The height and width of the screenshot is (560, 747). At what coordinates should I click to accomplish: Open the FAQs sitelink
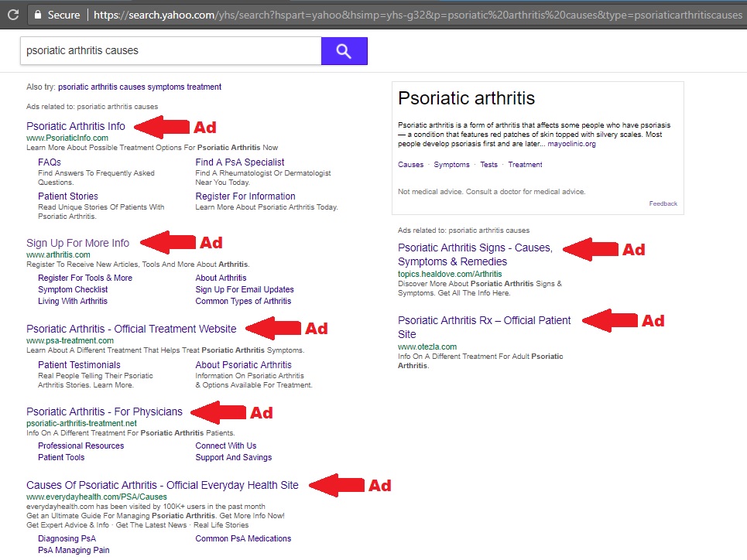[x=50, y=162]
